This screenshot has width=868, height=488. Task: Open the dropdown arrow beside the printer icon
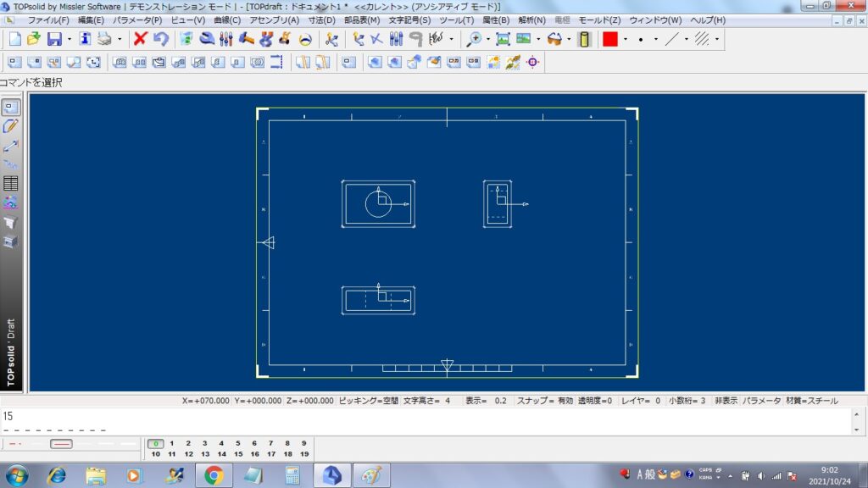pos(120,39)
